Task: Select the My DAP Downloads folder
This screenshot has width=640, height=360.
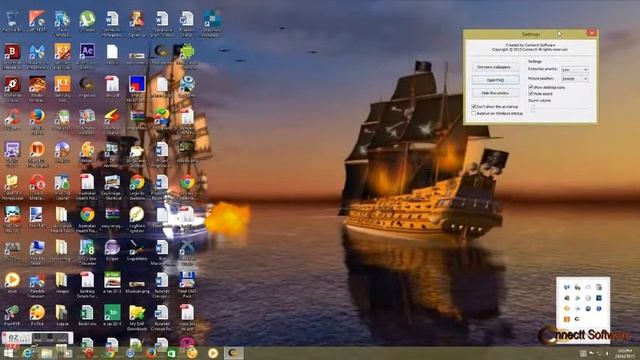Action: (137, 318)
